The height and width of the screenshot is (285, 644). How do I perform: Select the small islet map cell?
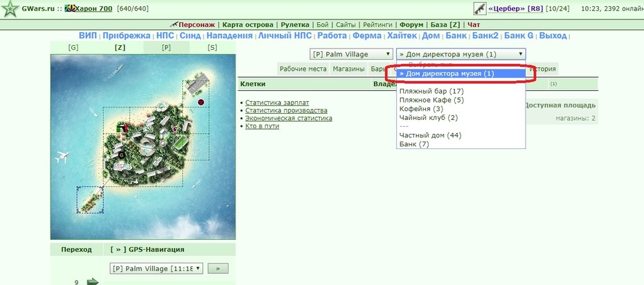[90, 200]
